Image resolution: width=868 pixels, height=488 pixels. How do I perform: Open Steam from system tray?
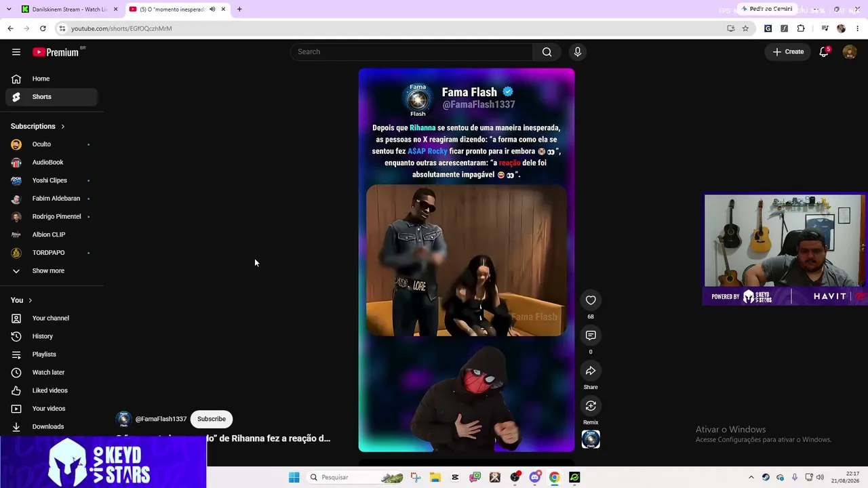(766, 477)
